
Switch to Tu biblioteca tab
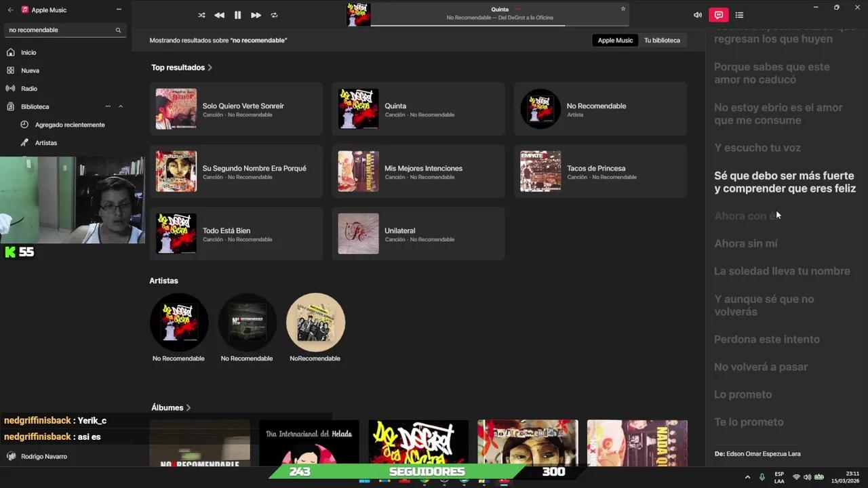point(661,41)
